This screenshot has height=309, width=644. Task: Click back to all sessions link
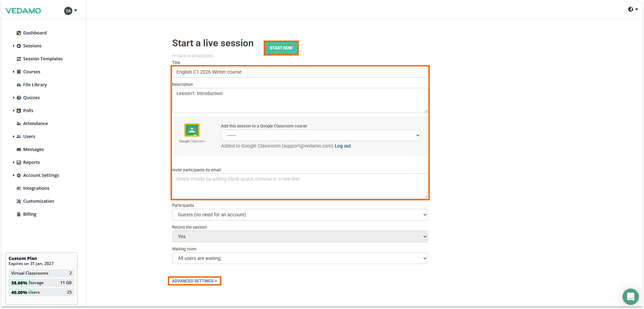(193, 56)
